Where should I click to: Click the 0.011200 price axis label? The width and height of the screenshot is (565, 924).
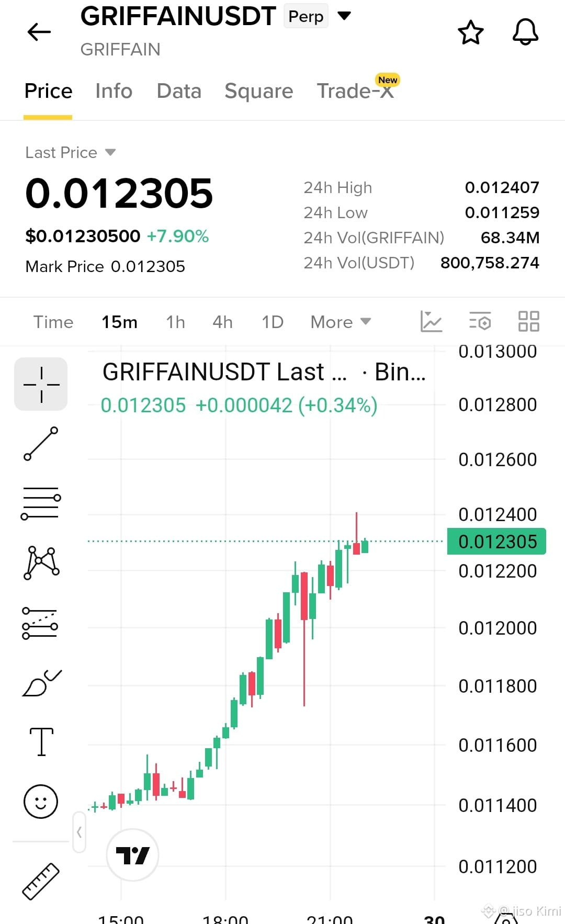point(498,866)
